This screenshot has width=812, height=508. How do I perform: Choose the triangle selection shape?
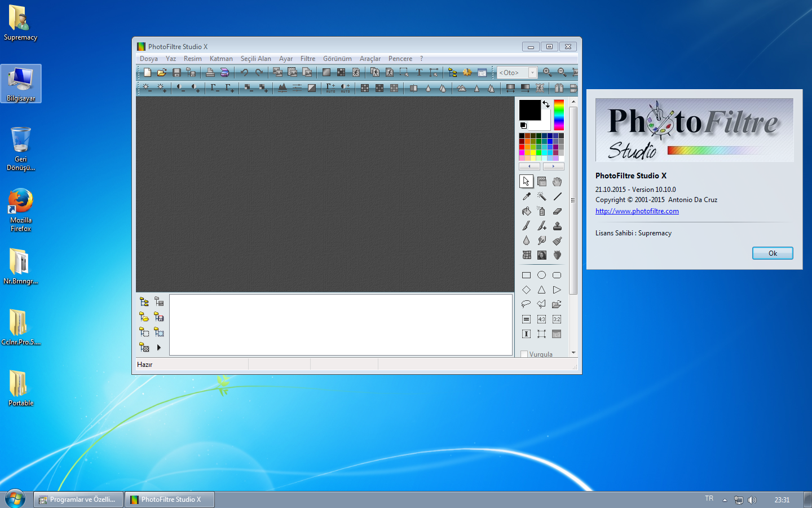[x=541, y=290]
